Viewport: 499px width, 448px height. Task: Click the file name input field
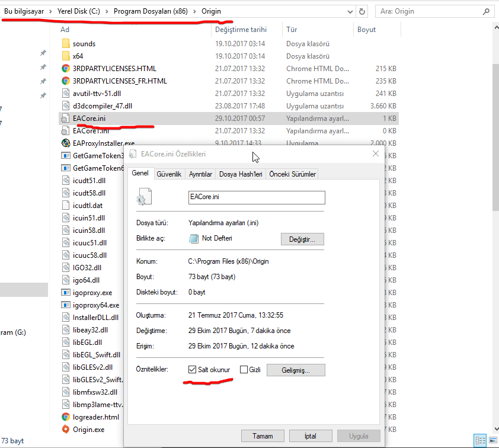pos(257,197)
